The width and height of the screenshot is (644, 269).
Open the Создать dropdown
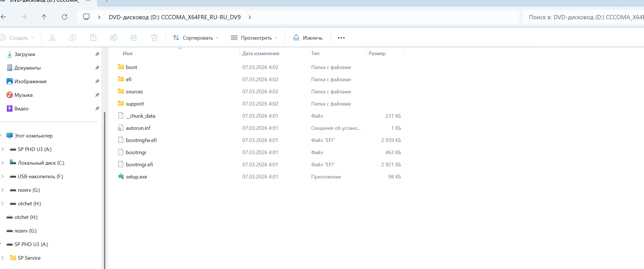(x=17, y=38)
